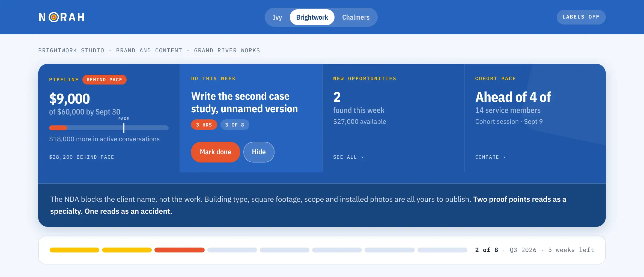The width and height of the screenshot is (644, 277).
Task: Click the 'BRAND AND CONTENT' breadcrumb text
Action: [x=149, y=50]
